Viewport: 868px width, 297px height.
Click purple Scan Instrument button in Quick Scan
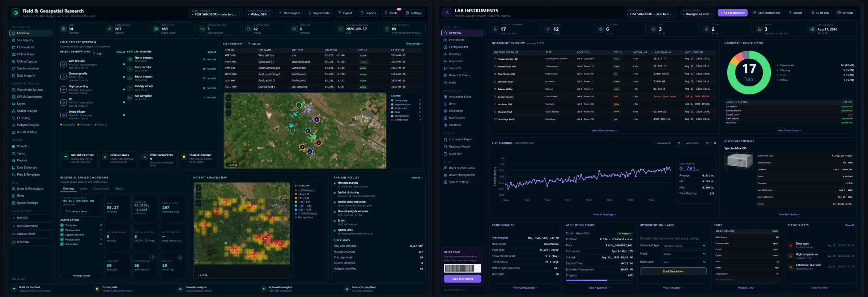click(x=463, y=279)
